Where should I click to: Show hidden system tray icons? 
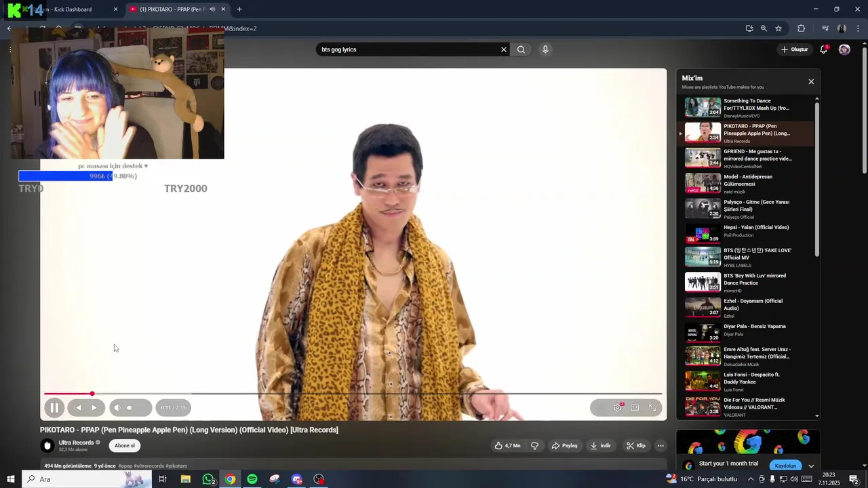click(x=751, y=479)
